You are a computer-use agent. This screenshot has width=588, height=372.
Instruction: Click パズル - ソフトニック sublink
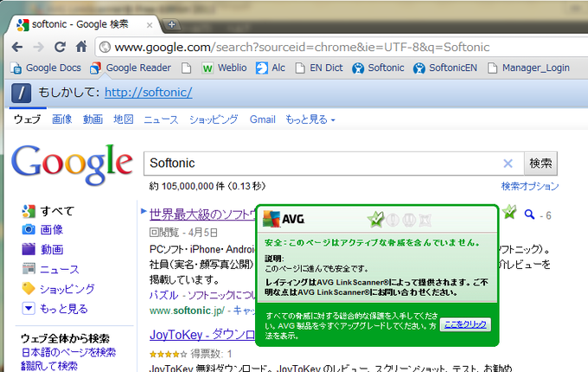202,296
